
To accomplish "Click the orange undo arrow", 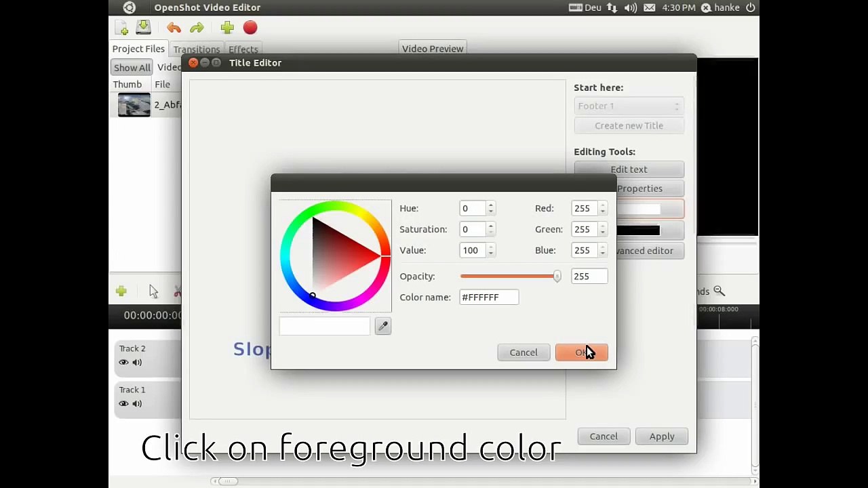I will (x=174, y=28).
